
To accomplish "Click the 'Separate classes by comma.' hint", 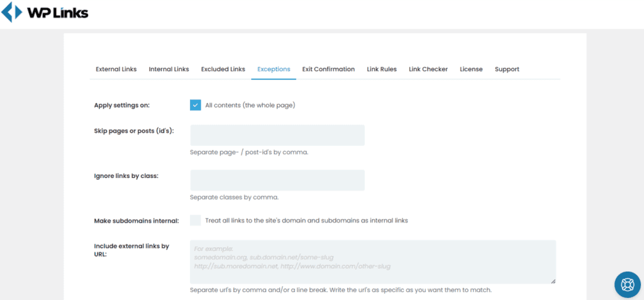I will pyautogui.click(x=234, y=197).
